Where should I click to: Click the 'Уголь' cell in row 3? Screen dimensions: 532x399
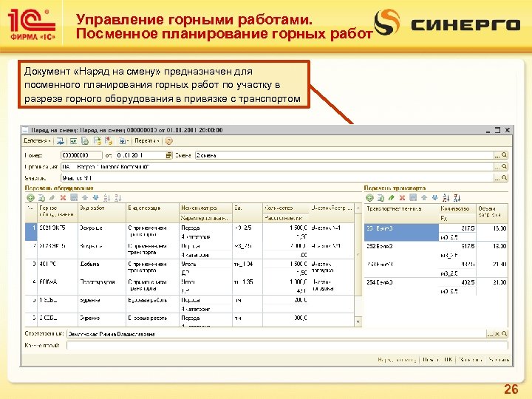point(205,264)
